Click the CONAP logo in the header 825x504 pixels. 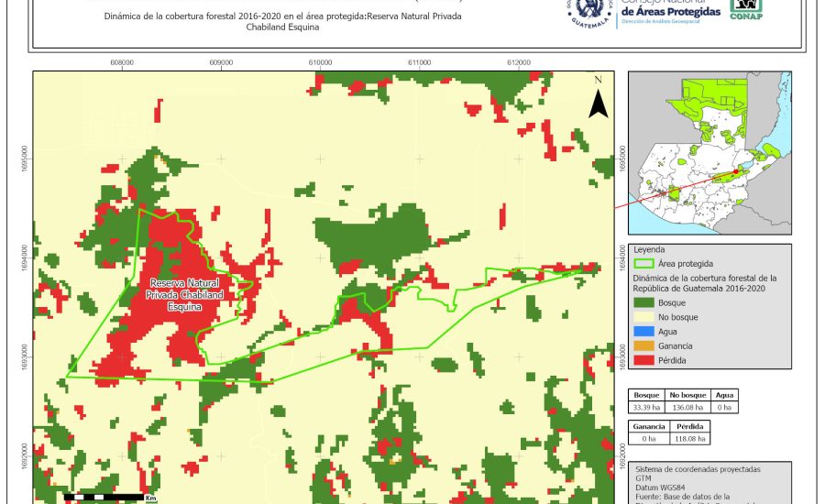coord(744,9)
